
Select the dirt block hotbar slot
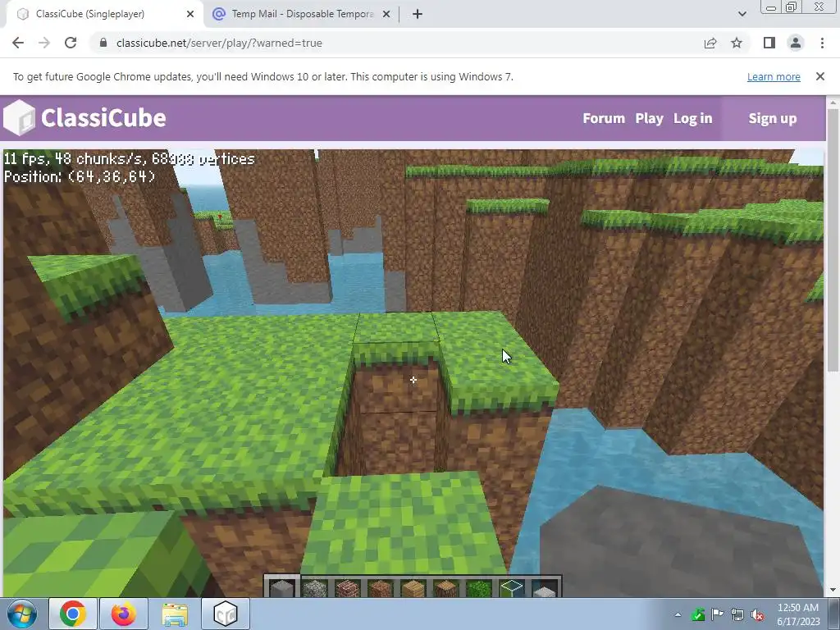[380, 588]
